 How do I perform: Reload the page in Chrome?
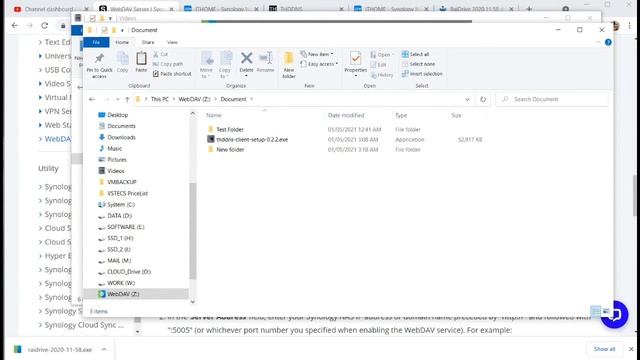point(44,25)
